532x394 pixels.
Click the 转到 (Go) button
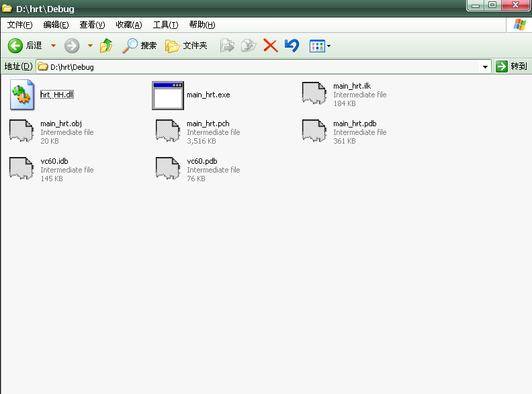click(x=512, y=66)
